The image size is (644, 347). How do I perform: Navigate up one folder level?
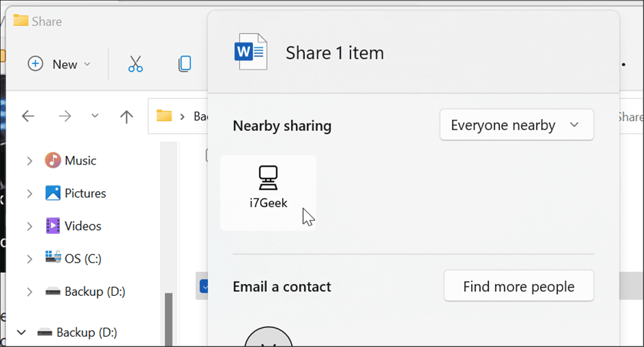pyautogui.click(x=126, y=117)
